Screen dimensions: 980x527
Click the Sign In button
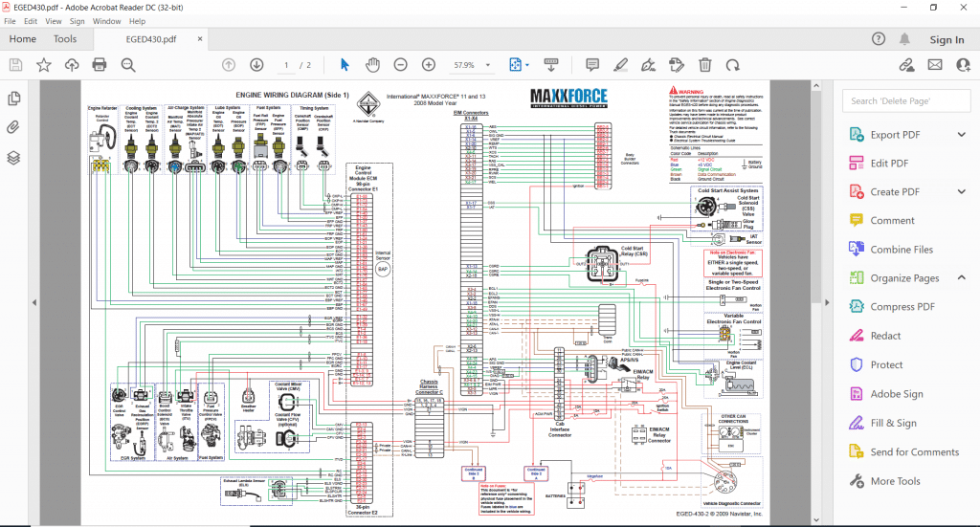(x=947, y=39)
